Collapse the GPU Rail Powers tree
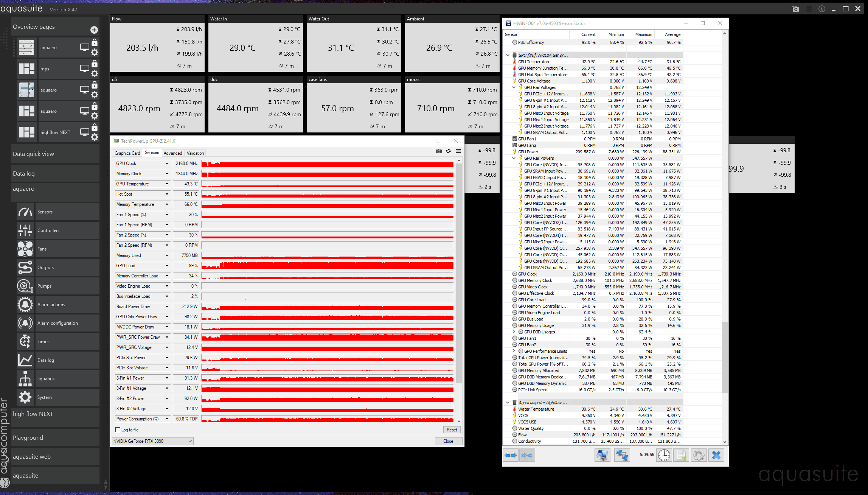The width and height of the screenshot is (868, 495). click(514, 158)
